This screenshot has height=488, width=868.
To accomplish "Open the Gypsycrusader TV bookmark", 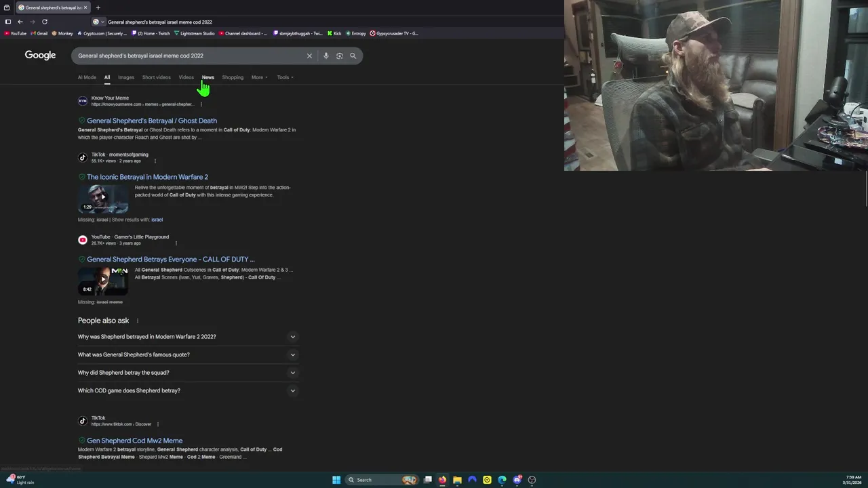I will coord(394,33).
